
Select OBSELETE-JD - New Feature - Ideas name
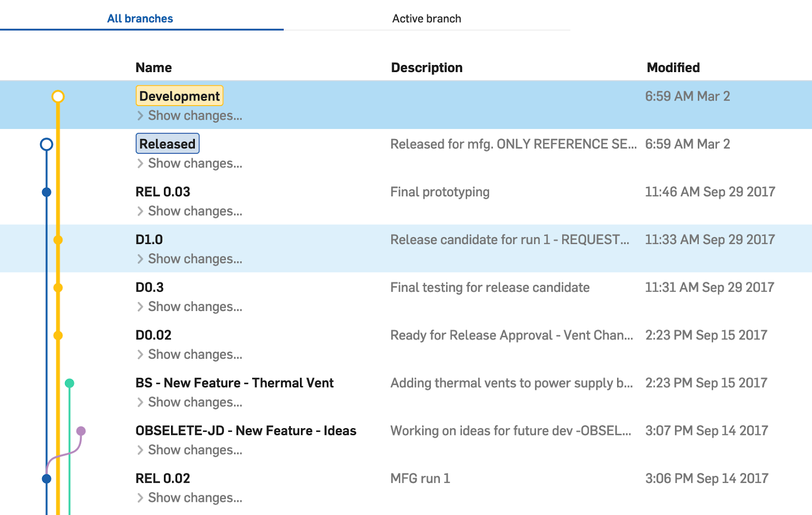click(x=246, y=431)
